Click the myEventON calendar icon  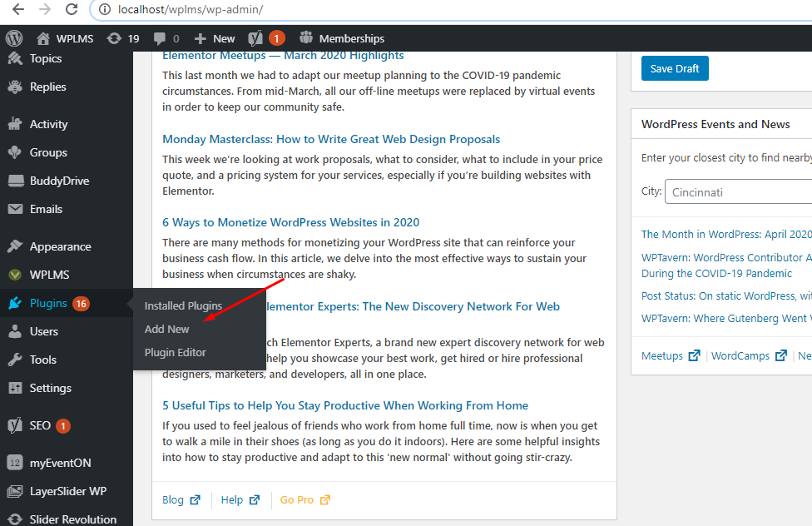[15, 463]
